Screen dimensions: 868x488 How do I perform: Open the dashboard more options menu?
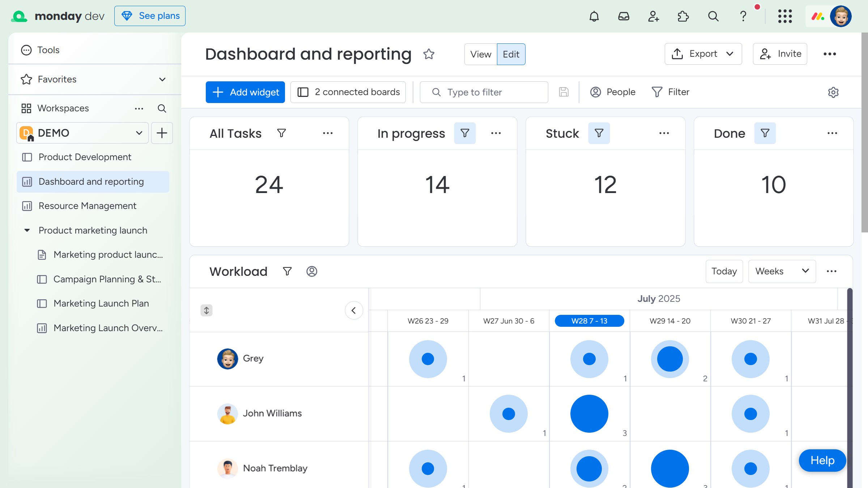[830, 54]
